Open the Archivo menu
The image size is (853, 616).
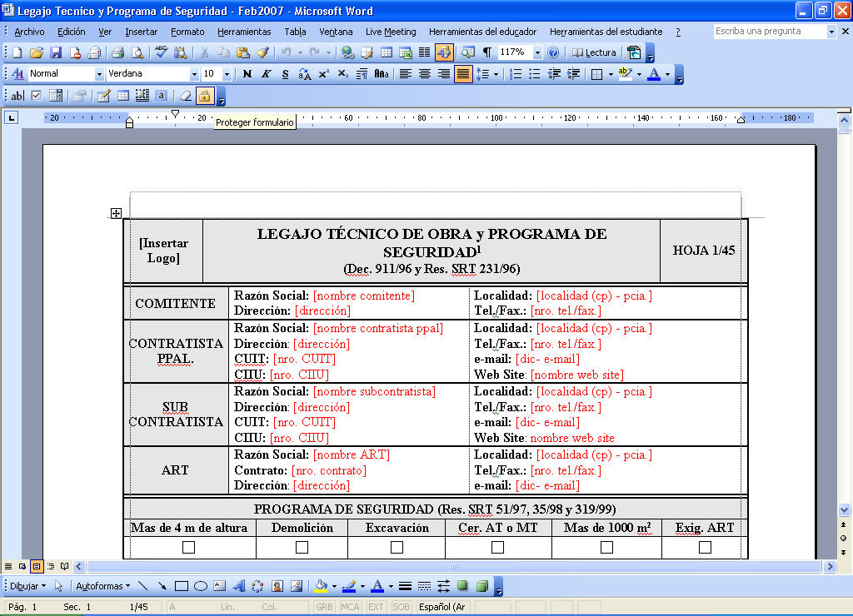pos(29,32)
